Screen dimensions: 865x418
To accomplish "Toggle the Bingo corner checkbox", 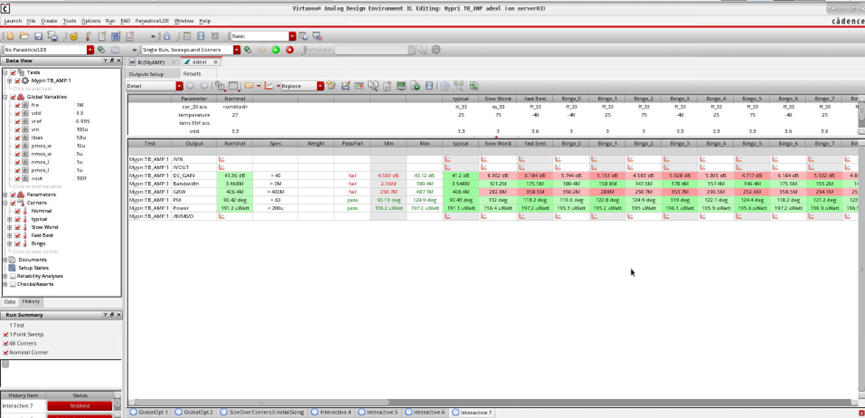I will pos(18,243).
